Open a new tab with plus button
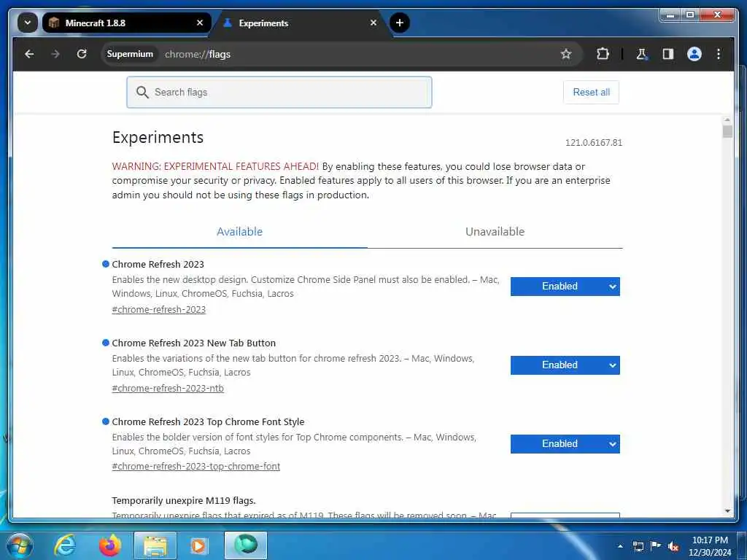 400,23
